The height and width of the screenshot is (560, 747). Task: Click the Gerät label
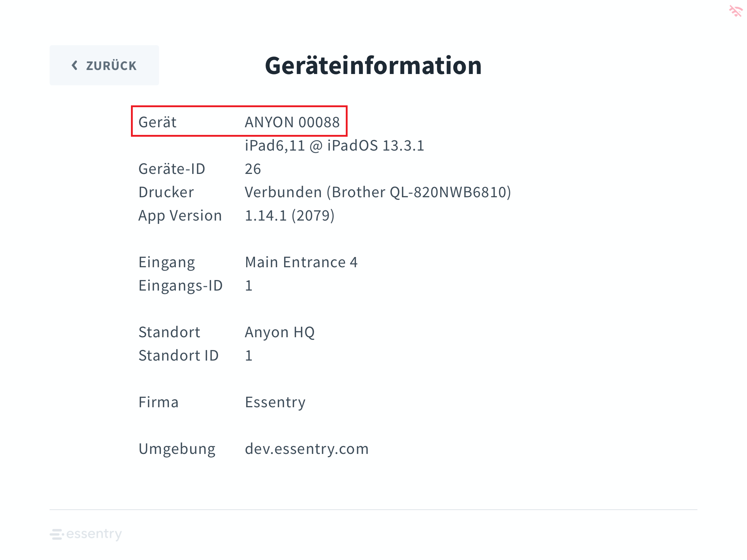click(158, 122)
